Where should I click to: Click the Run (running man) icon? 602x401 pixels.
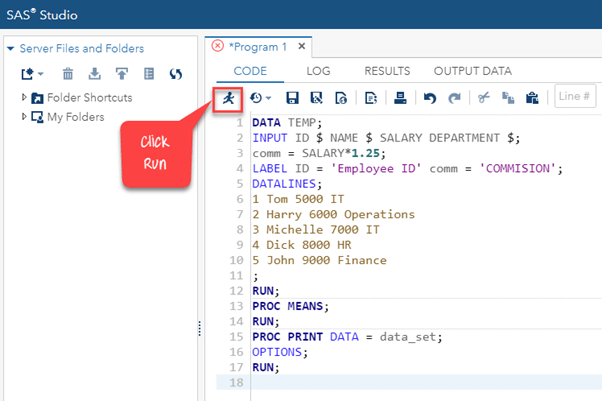[x=229, y=98]
